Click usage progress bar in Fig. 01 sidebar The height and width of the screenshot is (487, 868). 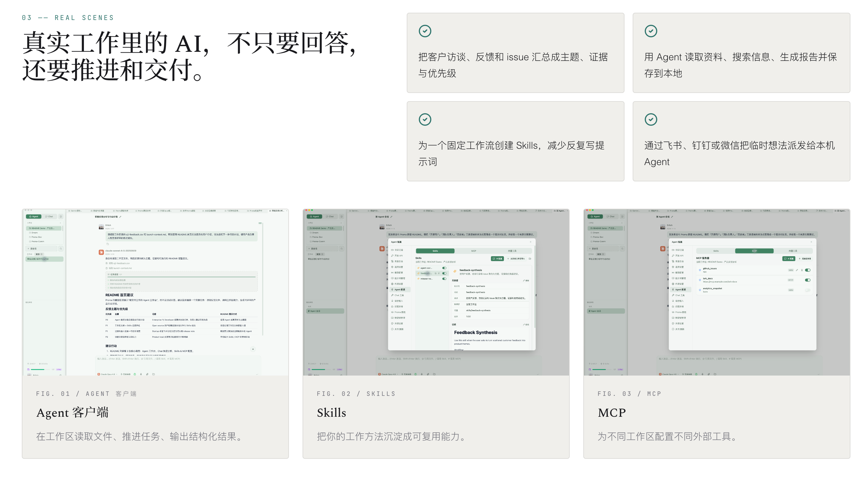pos(40,369)
